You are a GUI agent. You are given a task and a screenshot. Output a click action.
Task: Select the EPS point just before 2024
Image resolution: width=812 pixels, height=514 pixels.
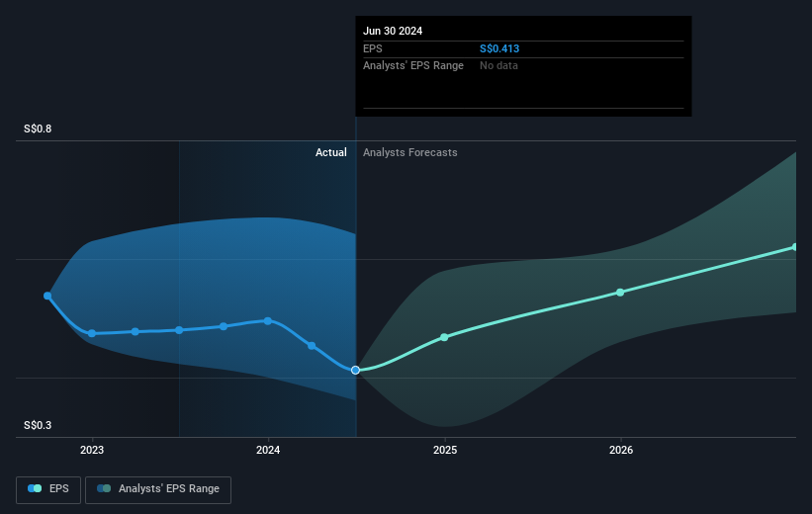(x=224, y=326)
